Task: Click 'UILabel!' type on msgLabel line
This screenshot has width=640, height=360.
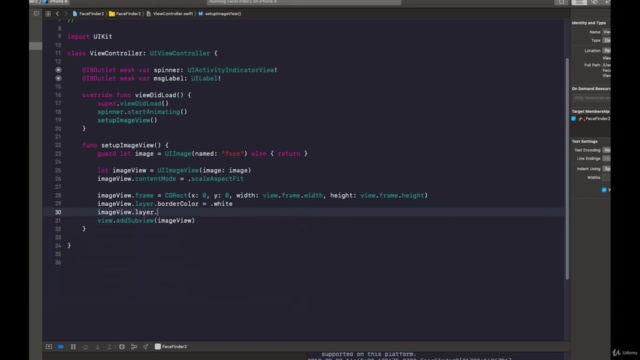Action: pos(206,78)
